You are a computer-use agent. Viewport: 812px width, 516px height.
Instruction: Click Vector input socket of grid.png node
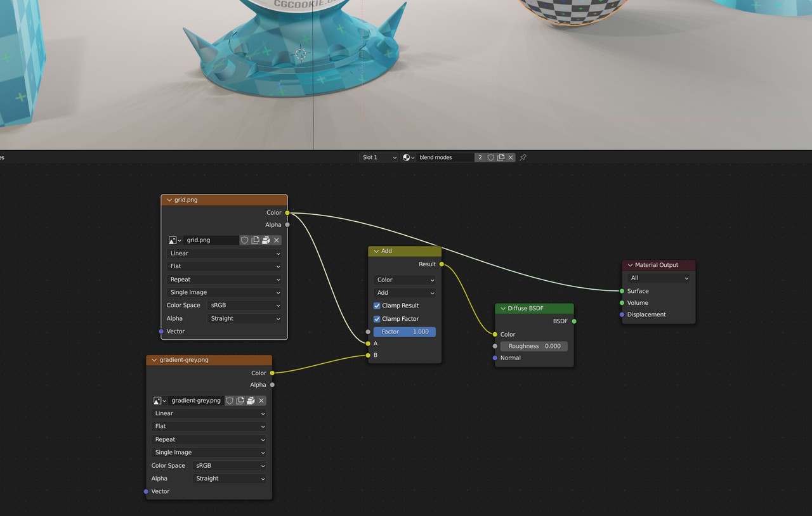point(161,332)
